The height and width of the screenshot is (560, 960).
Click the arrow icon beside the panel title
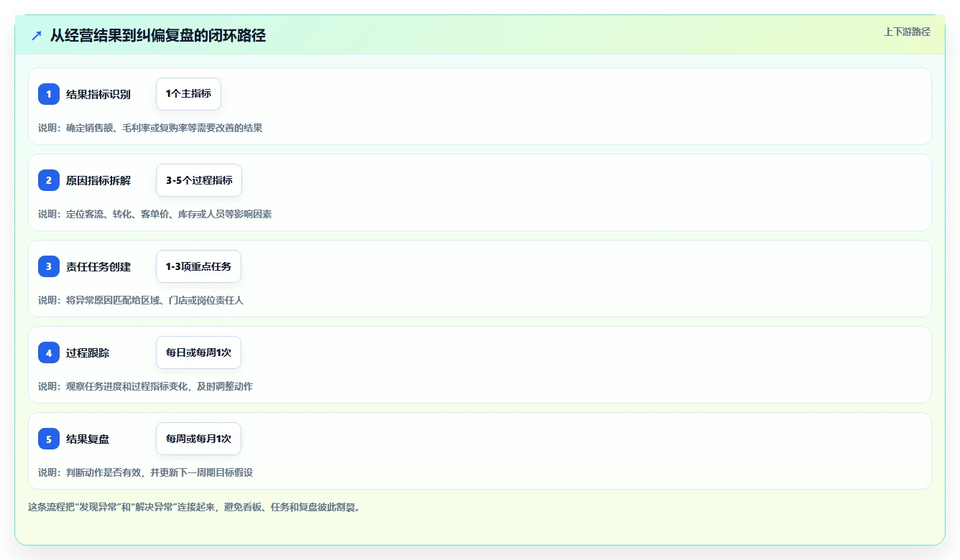point(37,35)
